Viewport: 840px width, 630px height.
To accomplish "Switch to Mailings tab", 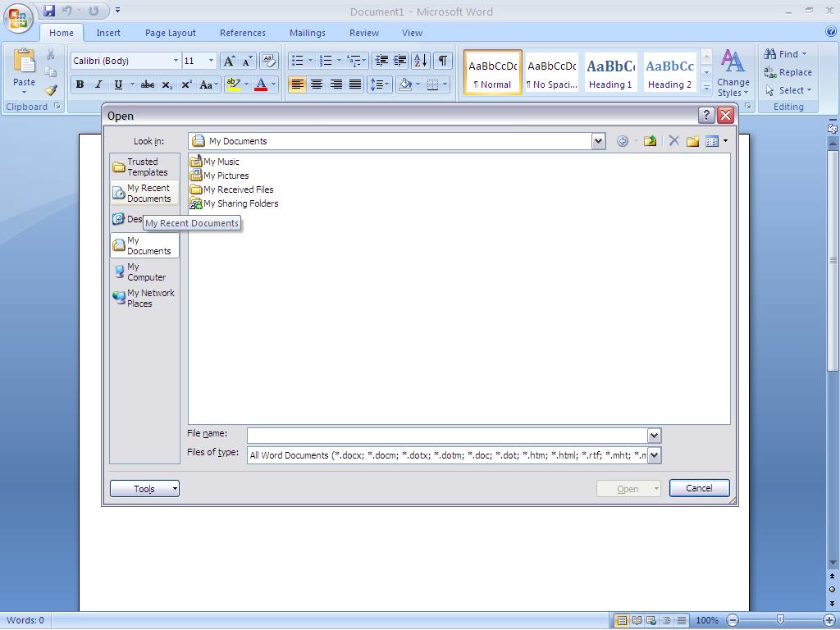I will coord(308,33).
